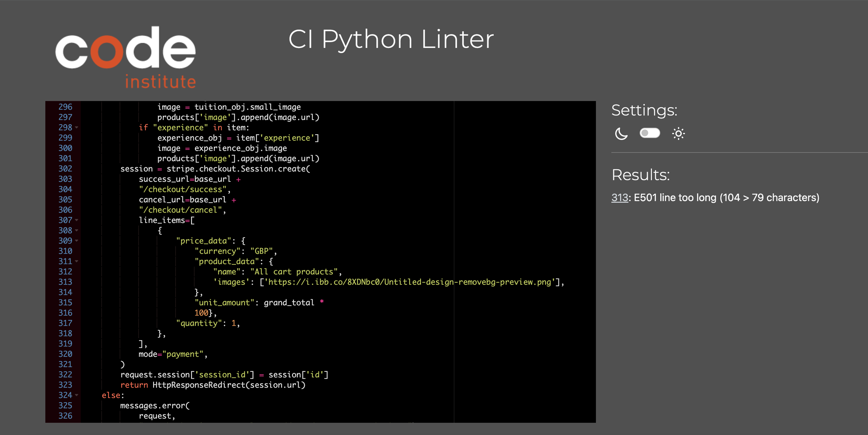Click the "currency": "GBP" code line

pyautogui.click(x=236, y=251)
